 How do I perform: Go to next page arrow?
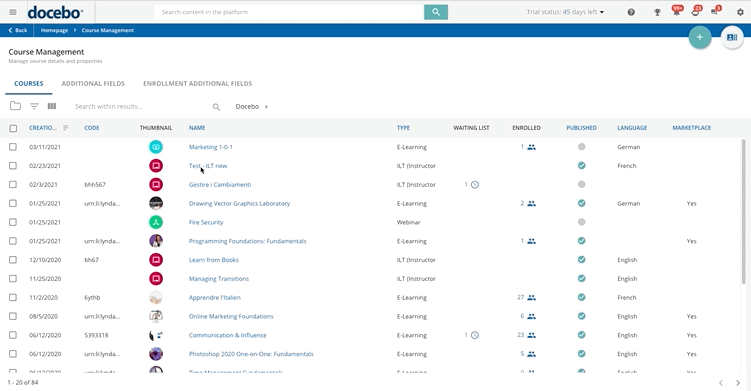click(738, 382)
